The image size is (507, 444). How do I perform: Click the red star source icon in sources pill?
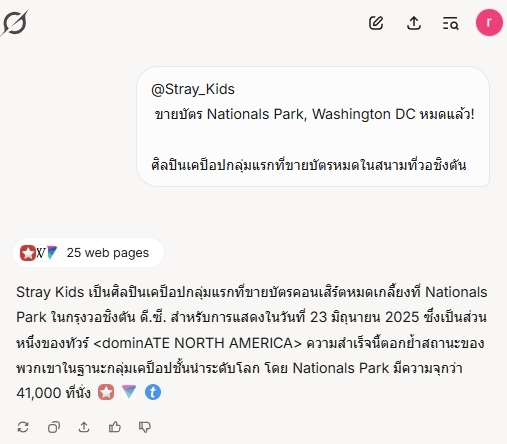pyautogui.click(x=28, y=253)
